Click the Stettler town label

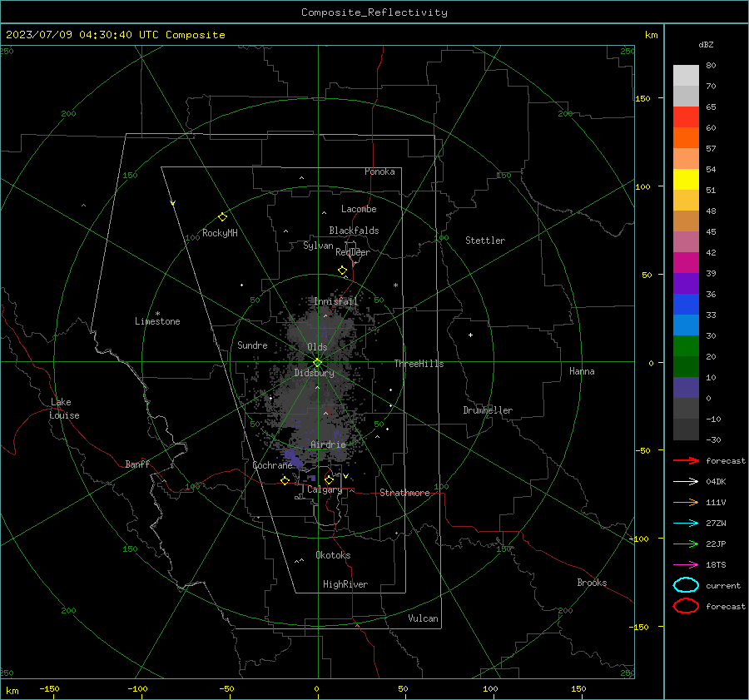pos(485,241)
